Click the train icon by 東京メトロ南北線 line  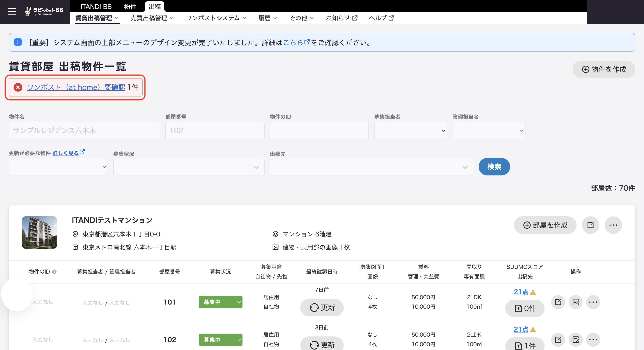pyautogui.click(x=75, y=247)
